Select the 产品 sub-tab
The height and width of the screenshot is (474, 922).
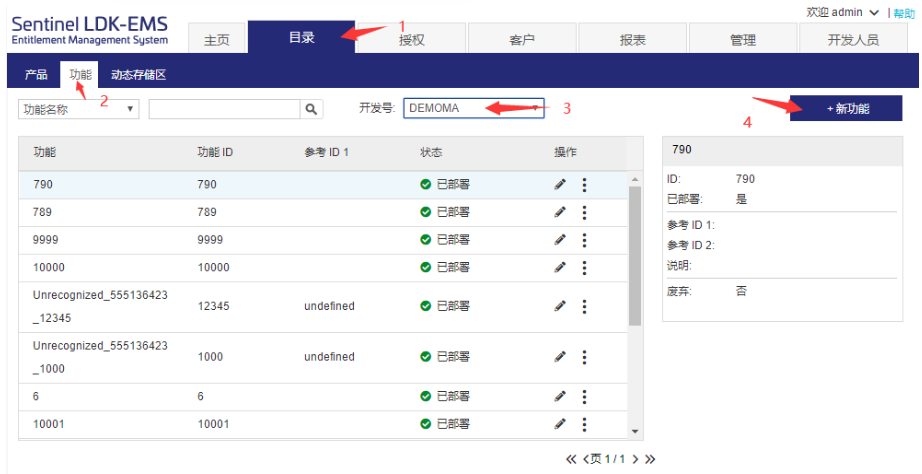(36, 75)
